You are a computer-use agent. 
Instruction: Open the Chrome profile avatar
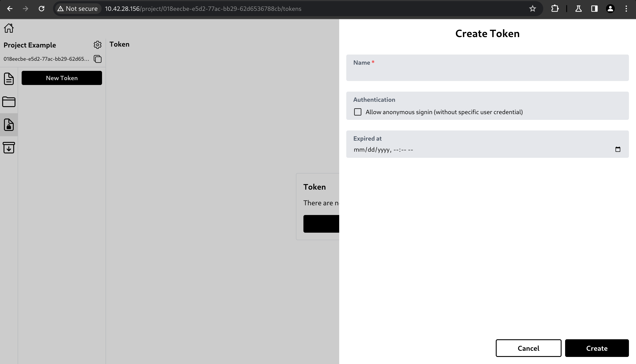(x=610, y=9)
